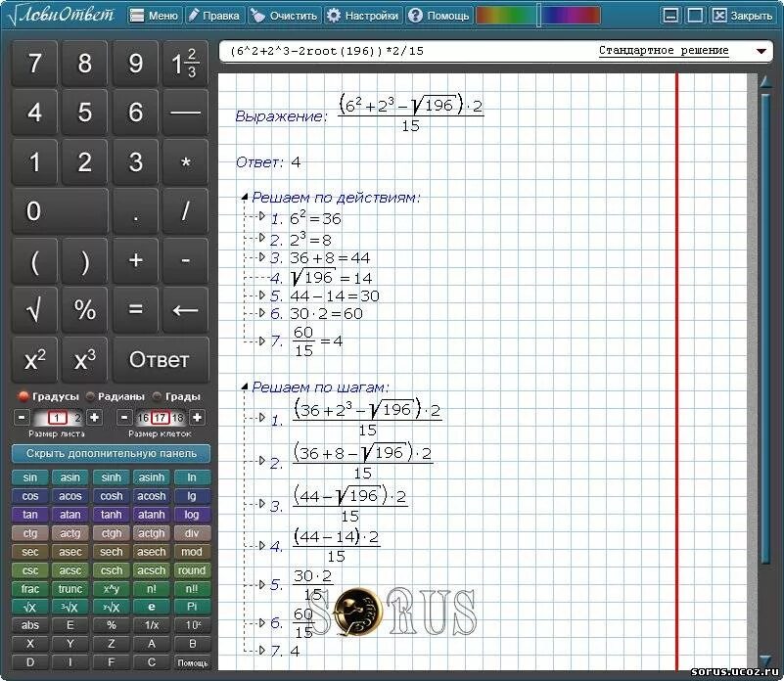Decrease cell size with minus button

pos(124,417)
